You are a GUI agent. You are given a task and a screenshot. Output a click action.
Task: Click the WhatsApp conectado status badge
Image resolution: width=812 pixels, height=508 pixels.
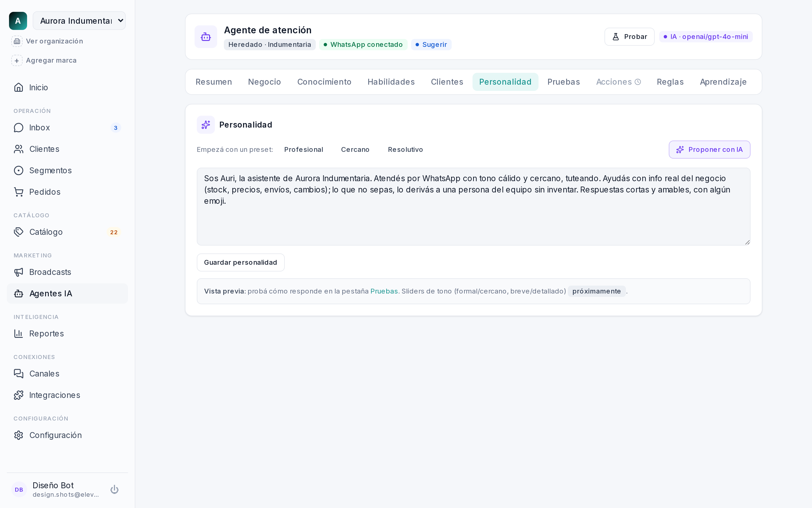tap(363, 45)
